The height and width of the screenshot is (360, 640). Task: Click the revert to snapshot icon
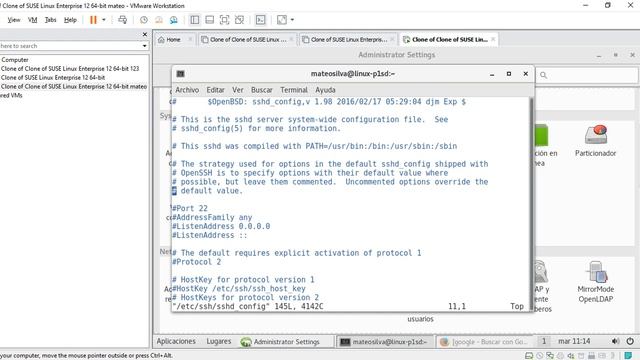[159, 20]
